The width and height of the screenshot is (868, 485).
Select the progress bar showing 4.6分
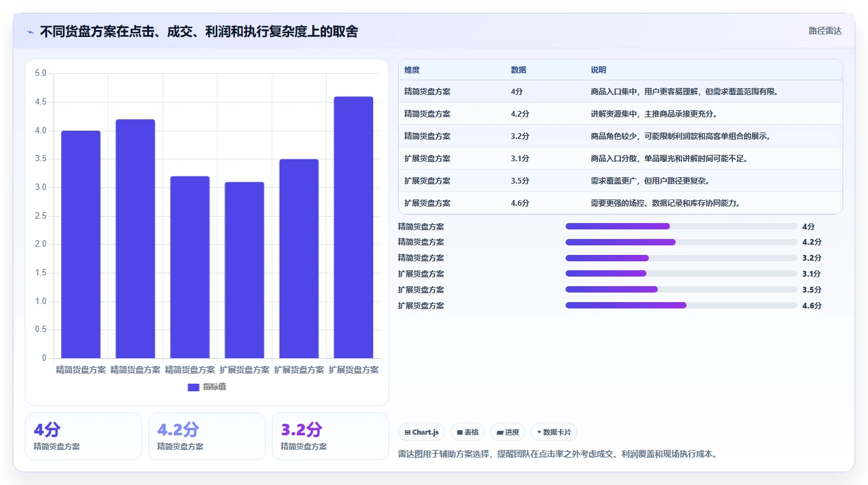681,305
